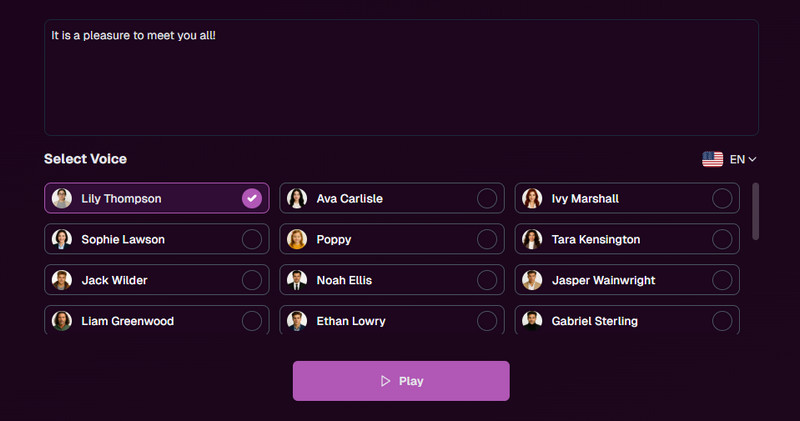The image size is (800, 421).
Task: Deselect the Lily Thompson checkmark
Action: (252, 199)
